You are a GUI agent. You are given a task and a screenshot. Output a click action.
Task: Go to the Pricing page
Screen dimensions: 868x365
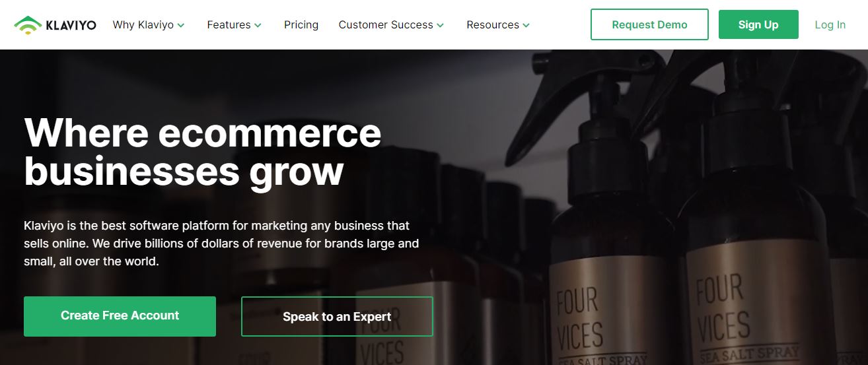pyautogui.click(x=301, y=25)
